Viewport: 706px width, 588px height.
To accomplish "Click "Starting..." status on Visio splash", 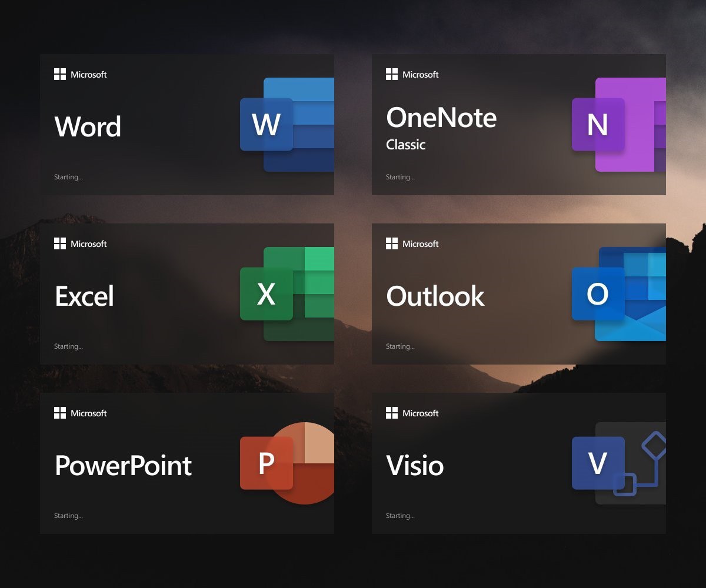I will coord(400,516).
